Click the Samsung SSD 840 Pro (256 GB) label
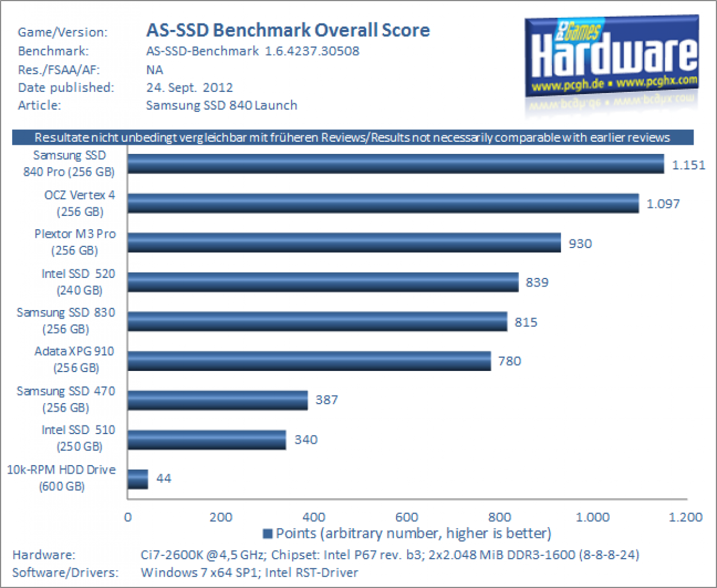 click(x=69, y=164)
